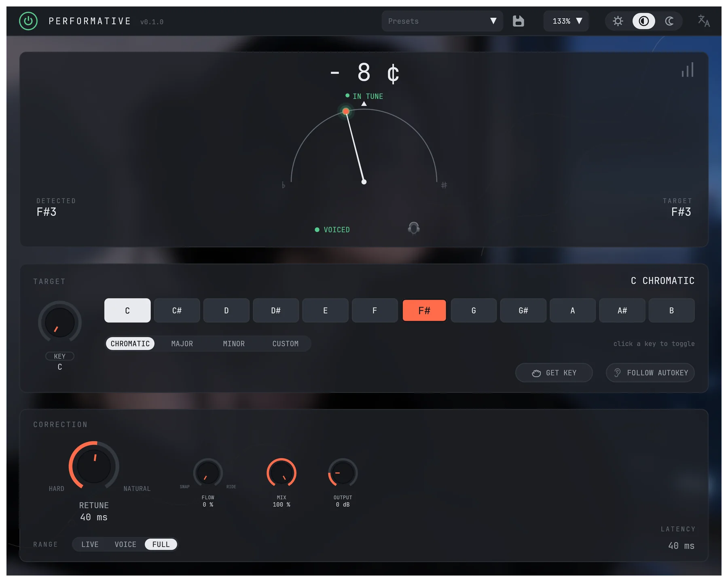Click the Flow knob
Viewport: 728px width, 582px height.
(208, 473)
